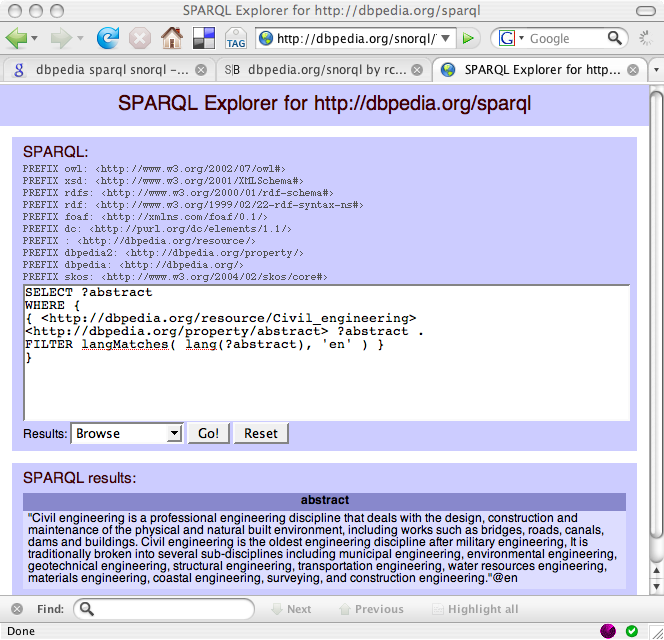Click the TAG bookmark icon
Screen dimensions: 664x640
(x=235, y=39)
